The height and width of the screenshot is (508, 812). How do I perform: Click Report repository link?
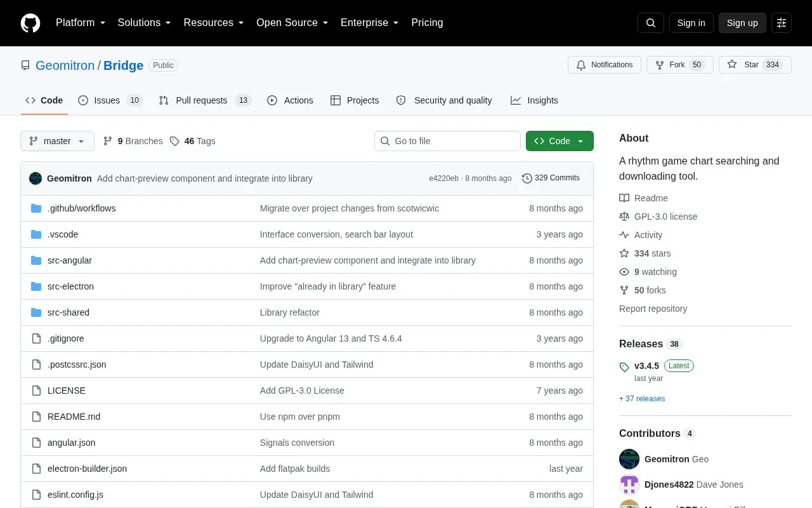[653, 309]
